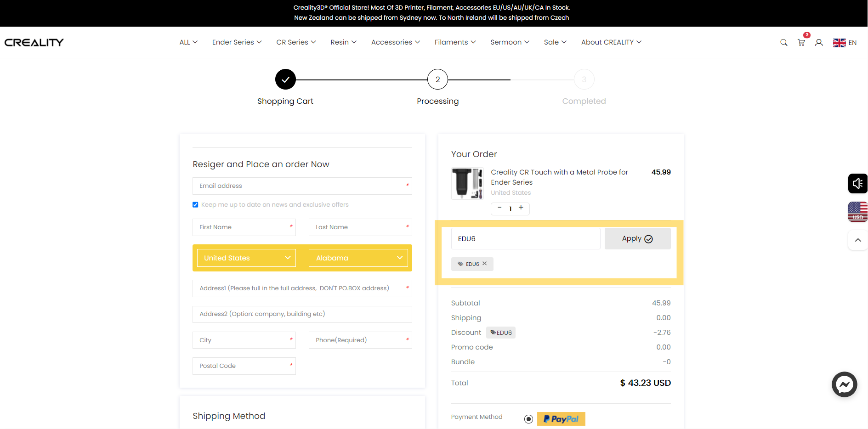Focus the Phone(Required) field

[360, 340]
